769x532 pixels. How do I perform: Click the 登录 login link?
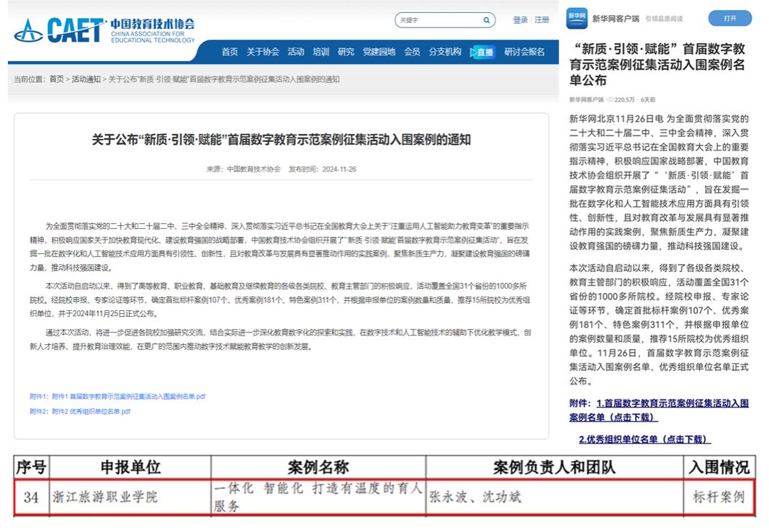coord(520,19)
